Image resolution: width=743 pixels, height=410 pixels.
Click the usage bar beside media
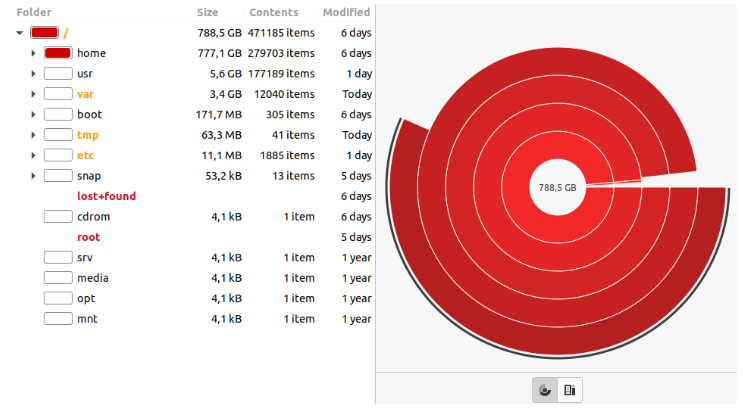click(x=57, y=278)
